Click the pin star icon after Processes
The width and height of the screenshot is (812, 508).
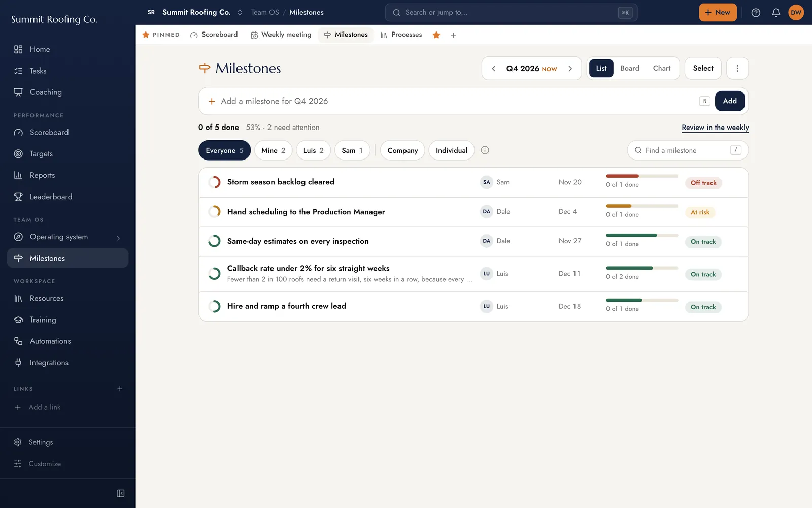(x=436, y=35)
